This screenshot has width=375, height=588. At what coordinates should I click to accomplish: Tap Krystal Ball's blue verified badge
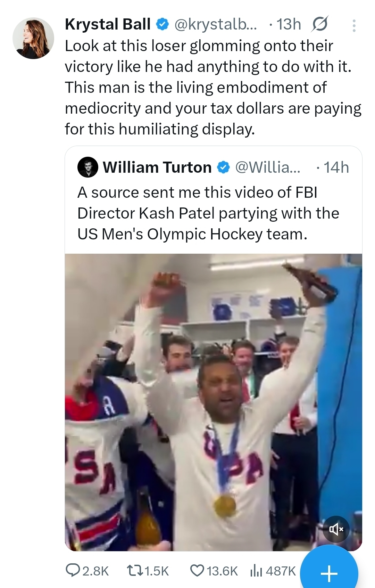pos(162,24)
